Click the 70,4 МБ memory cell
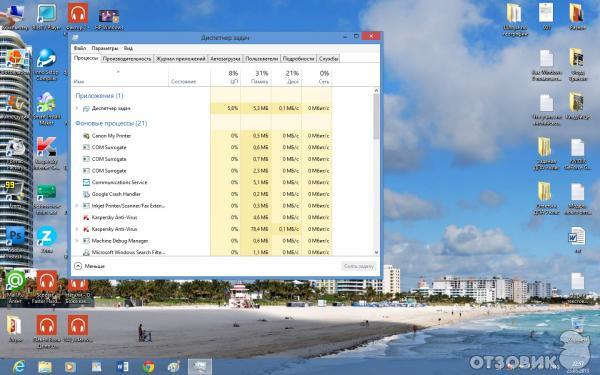The height and width of the screenshot is (375, 600). click(256, 229)
